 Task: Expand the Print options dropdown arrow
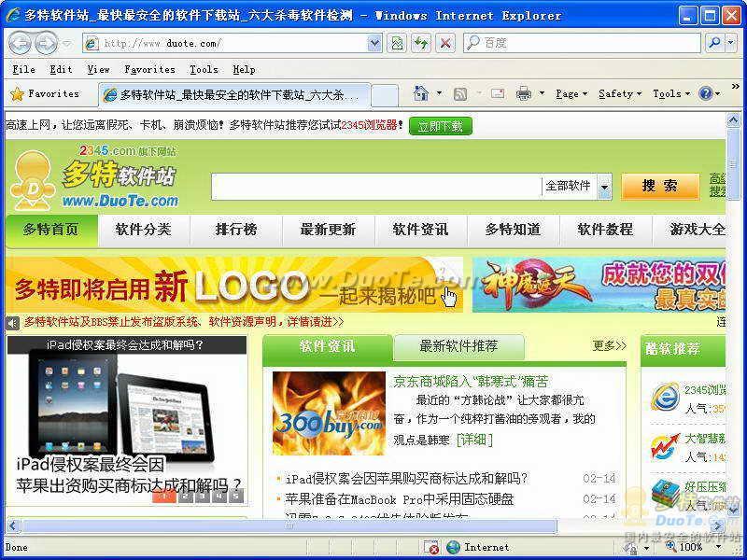(542, 93)
